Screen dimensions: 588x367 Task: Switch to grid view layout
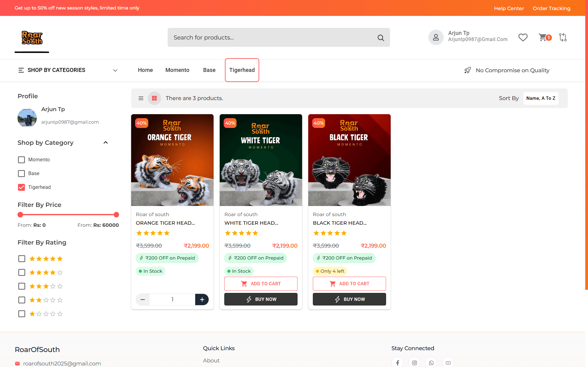coord(154,98)
